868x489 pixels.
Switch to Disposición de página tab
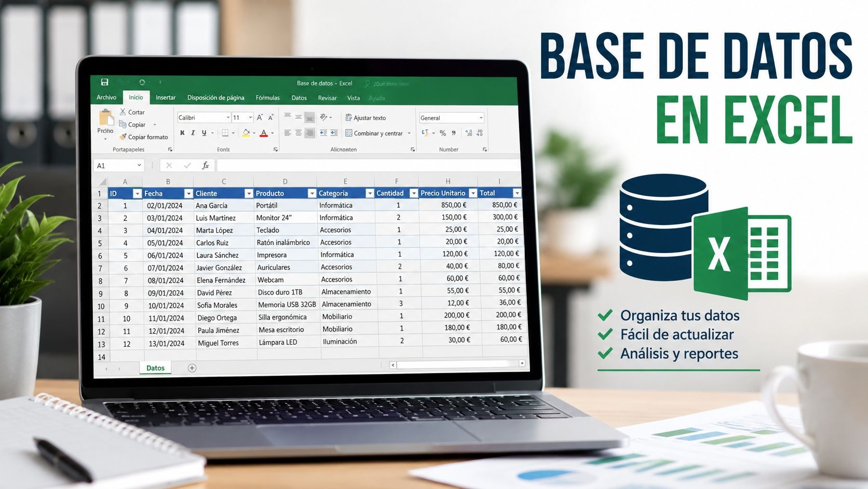[x=216, y=98]
